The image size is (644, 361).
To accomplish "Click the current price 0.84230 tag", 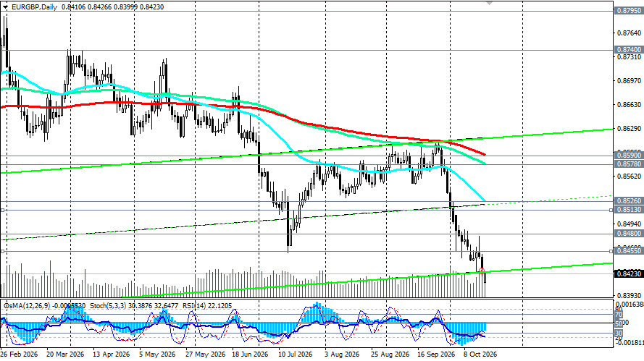I will pyautogui.click(x=629, y=273).
